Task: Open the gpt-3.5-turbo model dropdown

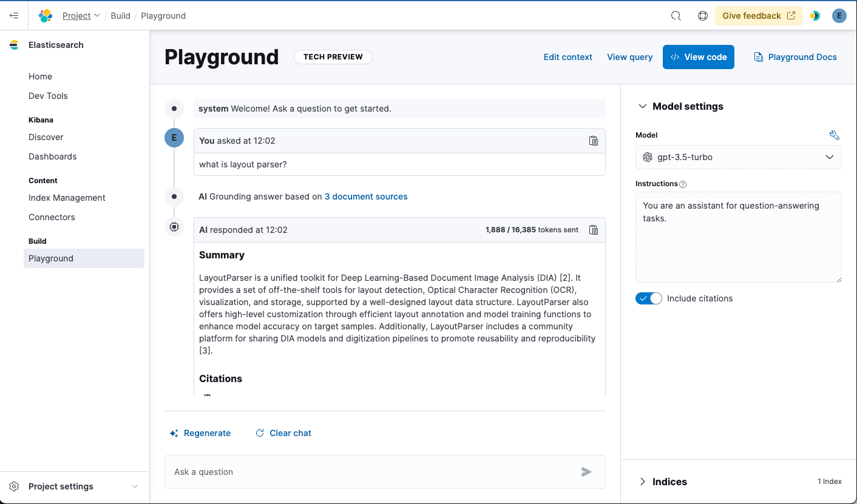Action: [x=738, y=157]
